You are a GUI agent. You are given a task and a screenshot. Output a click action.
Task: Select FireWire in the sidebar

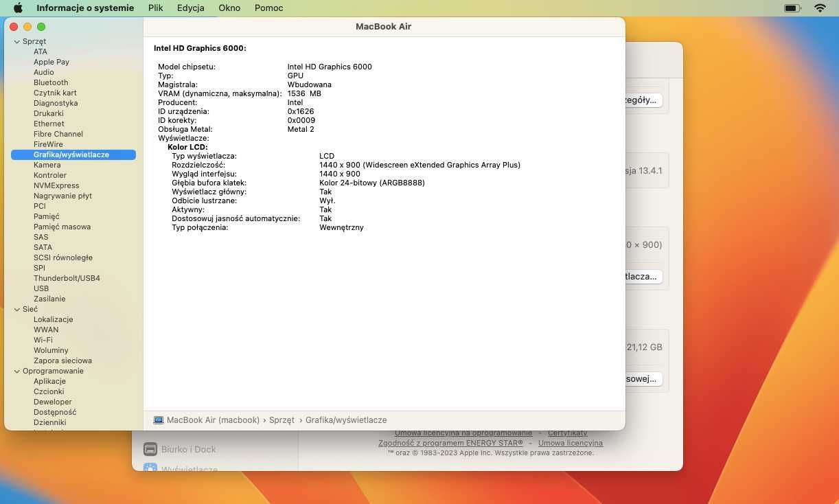(x=48, y=144)
